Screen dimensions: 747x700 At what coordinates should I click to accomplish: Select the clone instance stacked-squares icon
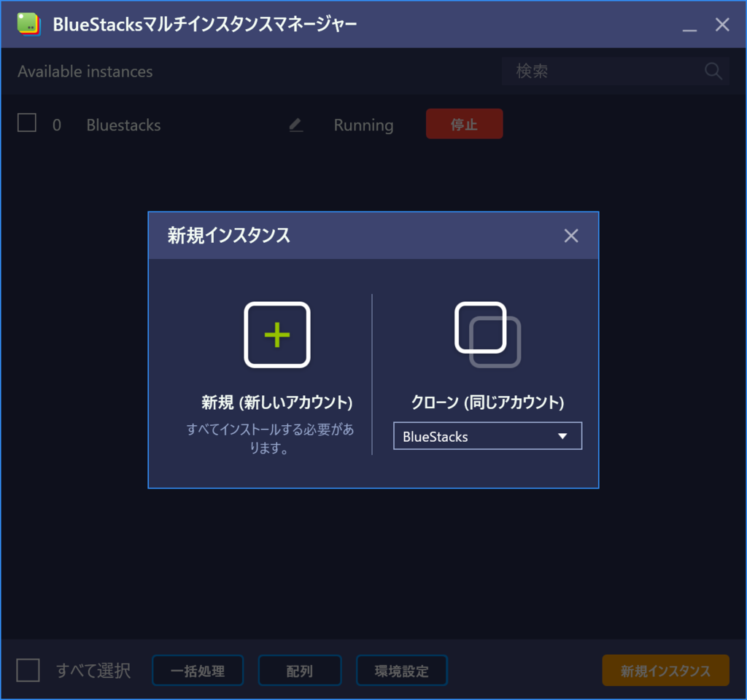(487, 334)
